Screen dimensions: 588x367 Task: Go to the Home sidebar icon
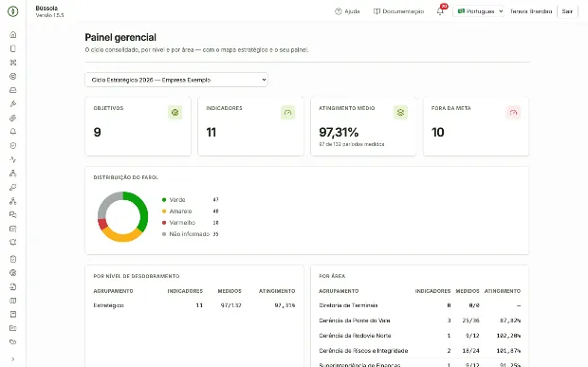pos(12,34)
